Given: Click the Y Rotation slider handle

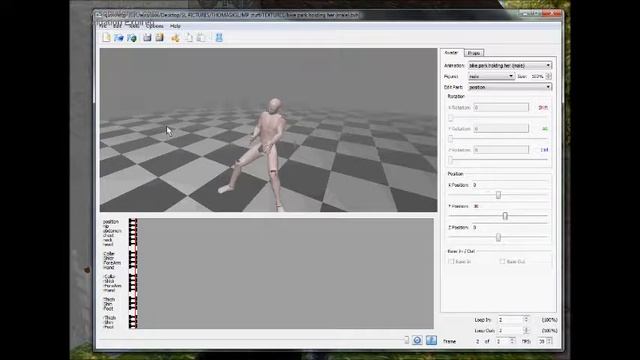Looking at the screenshot, I should tap(451, 139).
